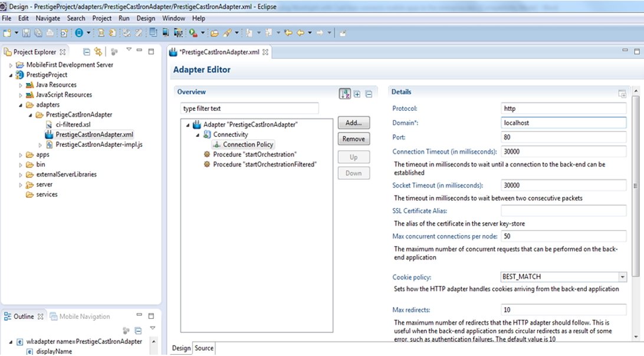
Task: Click the yellow Back navigation arrow
Action: pyautogui.click(x=301, y=33)
